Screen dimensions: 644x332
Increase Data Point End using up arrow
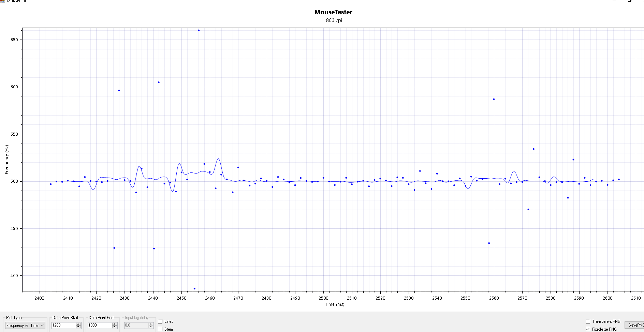pyautogui.click(x=115, y=324)
